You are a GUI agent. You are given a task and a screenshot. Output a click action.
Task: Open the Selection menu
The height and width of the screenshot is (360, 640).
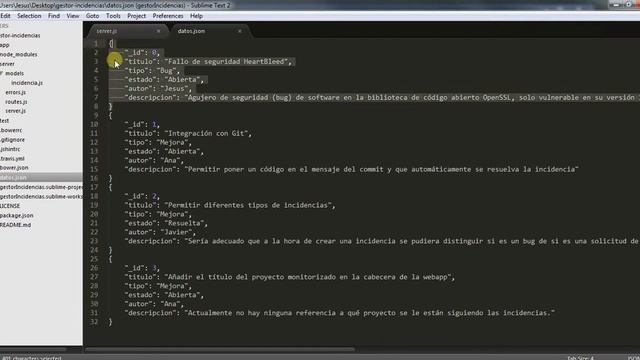(x=29, y=16)
